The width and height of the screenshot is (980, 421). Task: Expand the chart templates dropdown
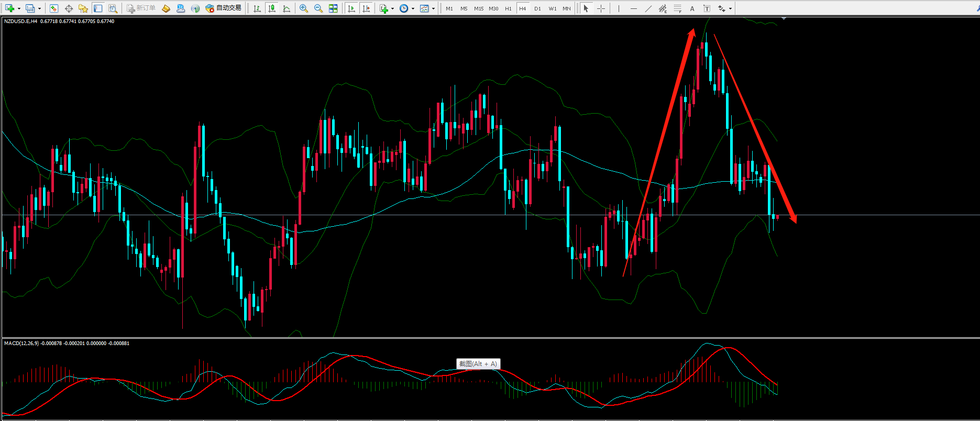coord(433,8)
